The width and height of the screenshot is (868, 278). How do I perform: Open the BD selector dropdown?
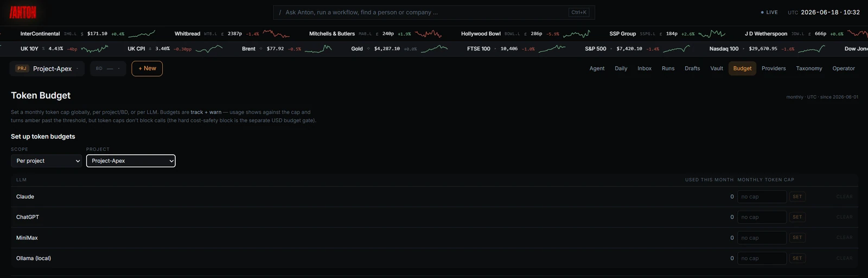108,68
